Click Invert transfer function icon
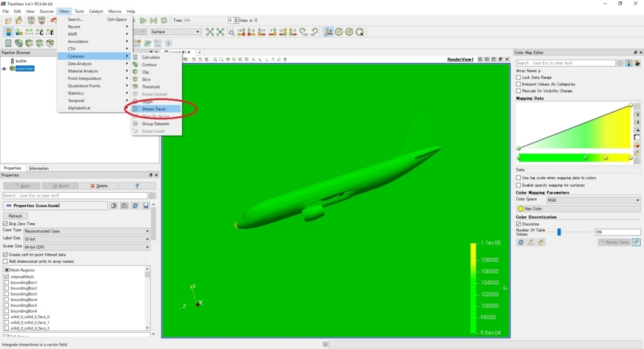Image resolution: width=644 pixels, height=349 pixels. tap(637, 138)
